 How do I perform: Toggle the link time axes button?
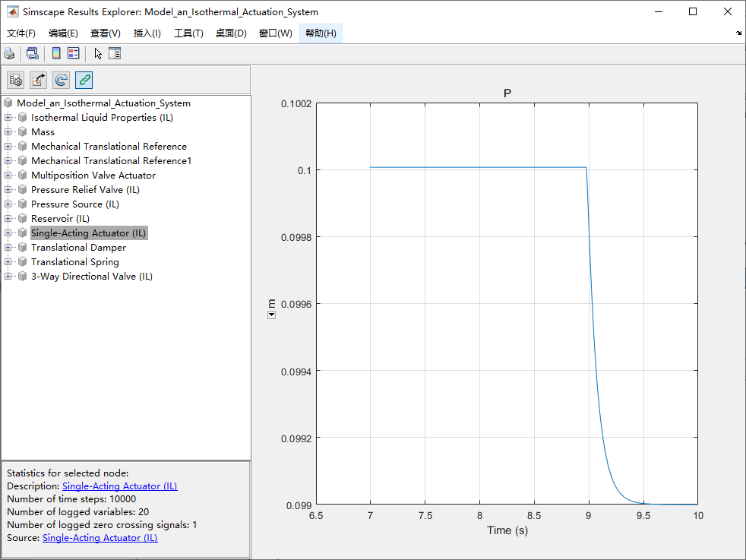[x=84, y=80]
